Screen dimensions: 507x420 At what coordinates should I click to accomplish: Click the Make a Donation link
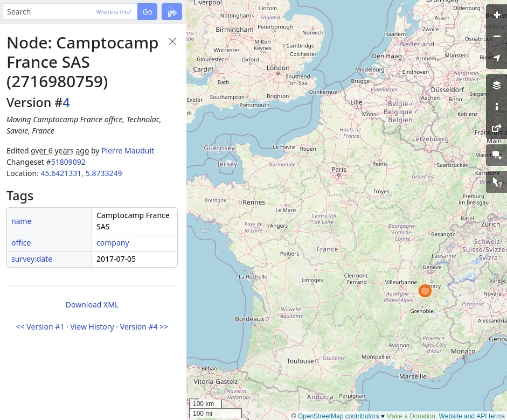411,416
